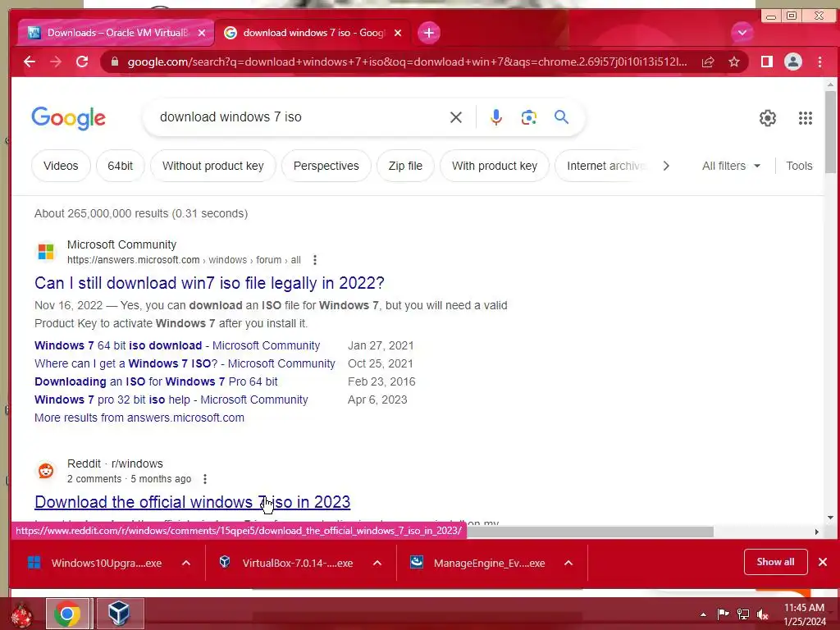Close the downloads bar
This screenshot has width=840, height=630.
[x=822, y=562]
